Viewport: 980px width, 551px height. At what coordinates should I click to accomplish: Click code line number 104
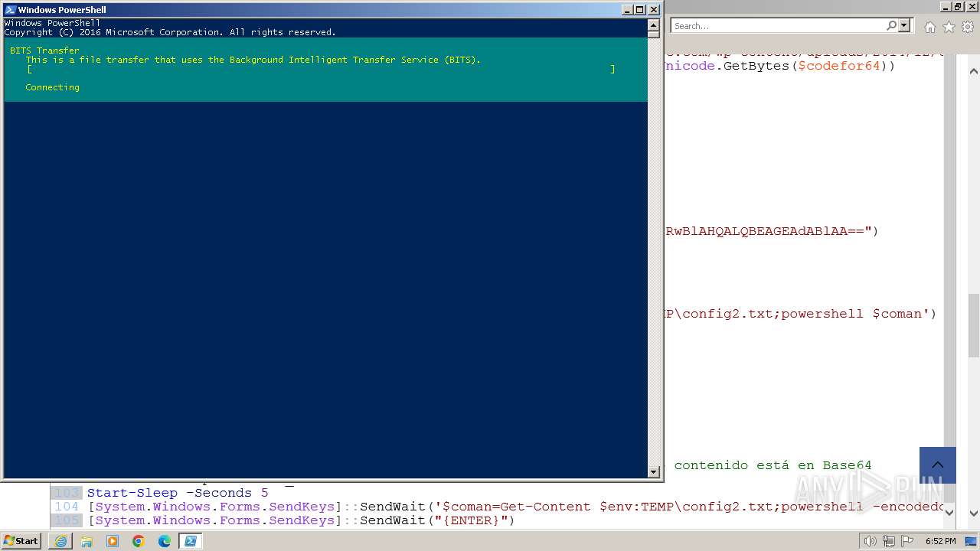point(67,507)
